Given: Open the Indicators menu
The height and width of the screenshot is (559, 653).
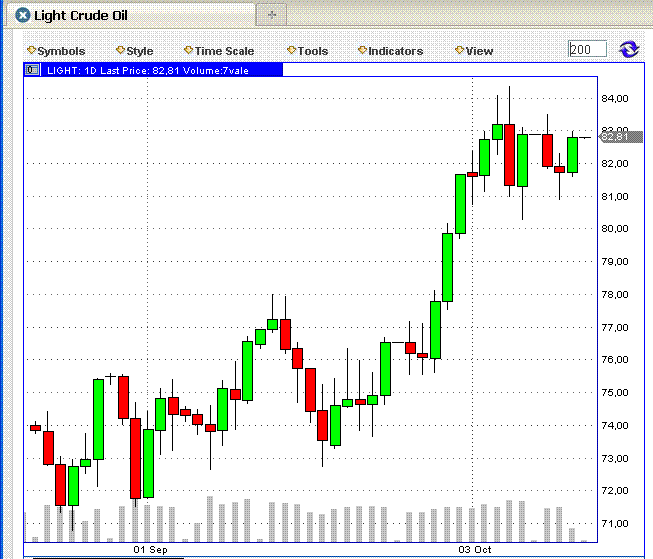Looking at the screenshot, I should [391, 51].
